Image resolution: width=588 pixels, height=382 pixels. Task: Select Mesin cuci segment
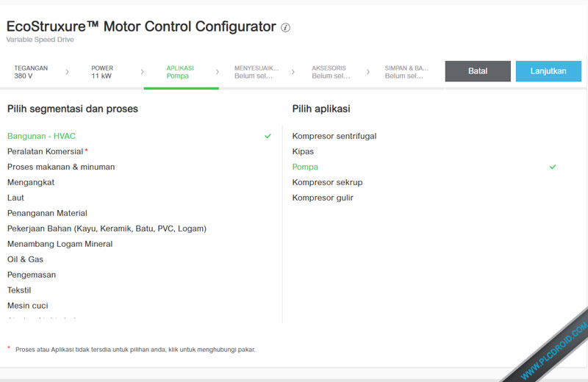(x=28, y=306)
